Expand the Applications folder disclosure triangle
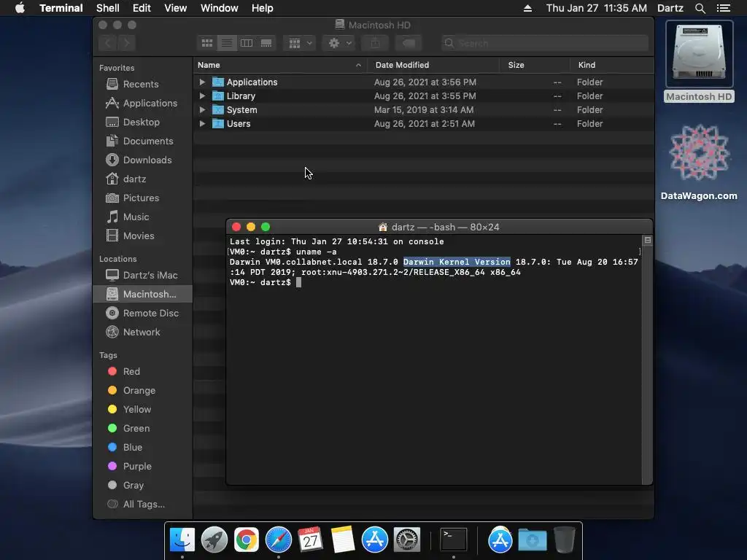The image size is (747, 560). (x=202, y=82)
